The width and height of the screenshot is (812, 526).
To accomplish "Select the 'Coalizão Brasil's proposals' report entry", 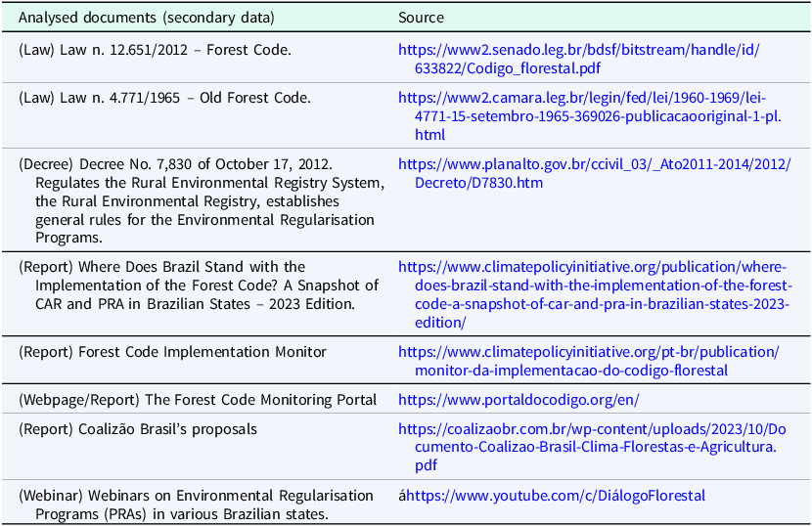I will coord(138,429).
